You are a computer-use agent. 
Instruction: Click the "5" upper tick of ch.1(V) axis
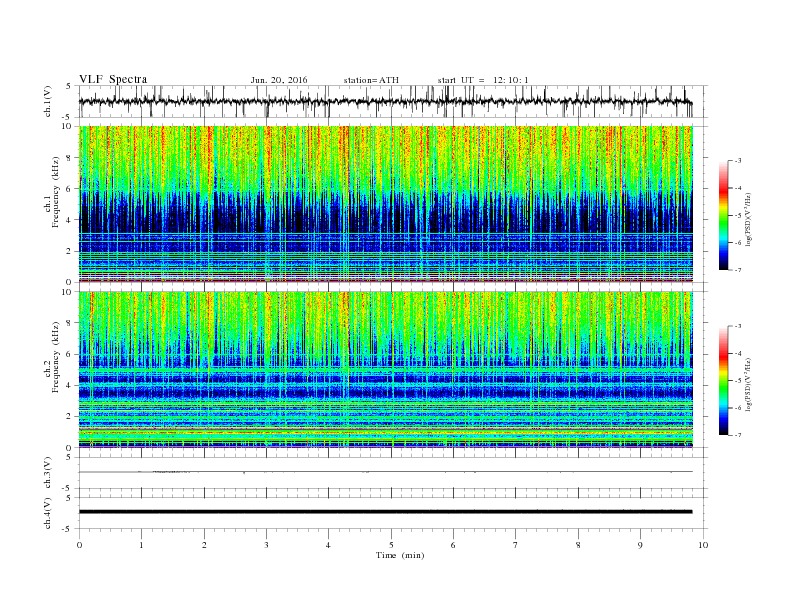click(x=69, y=86)
